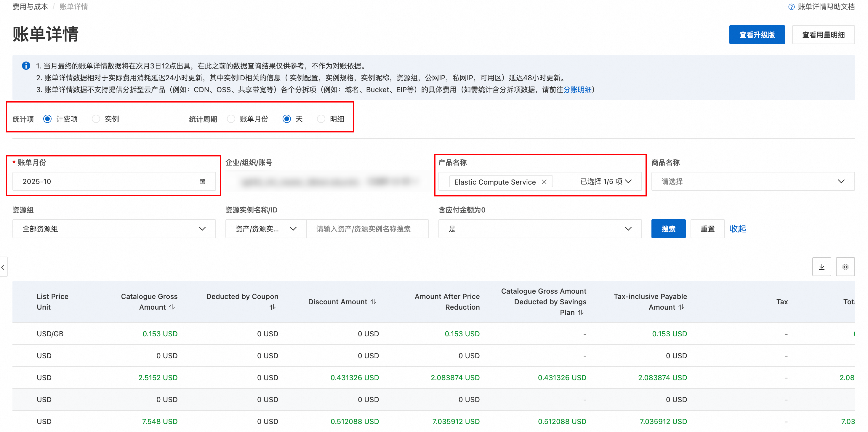The width and height of the screenshot is (868, 432).
Task: Sort by Tax-inclusive Payable Amount column
Action: 681,307
